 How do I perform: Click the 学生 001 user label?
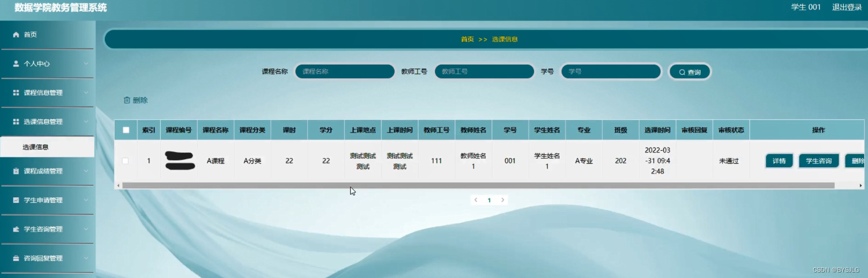click(x=806, y=7)
